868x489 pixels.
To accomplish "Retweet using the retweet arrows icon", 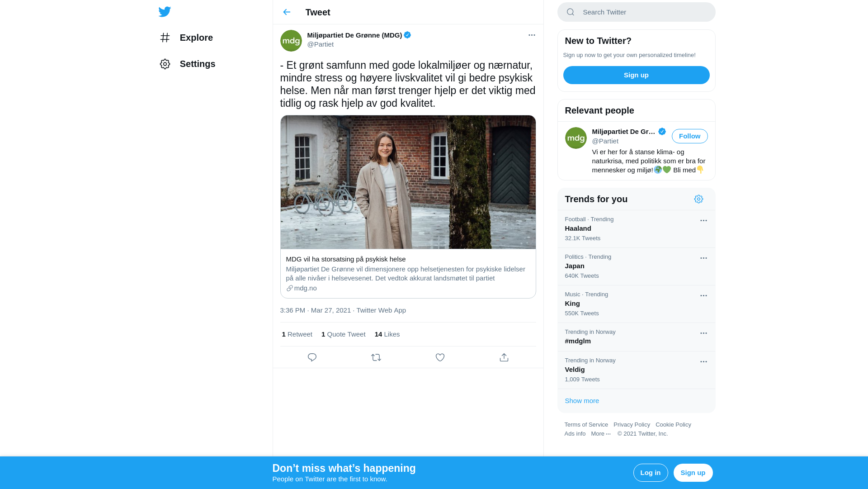I will coord(376,357).
